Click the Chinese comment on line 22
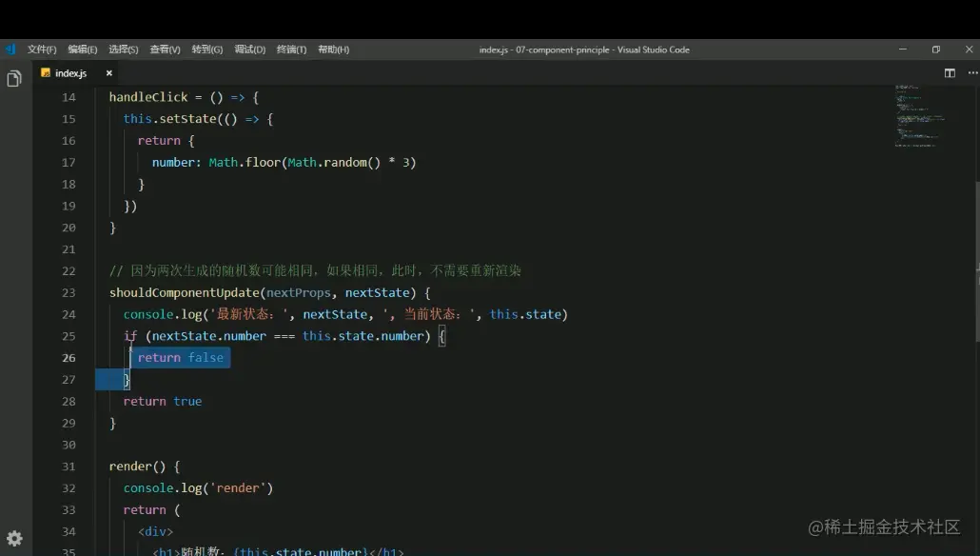The width and height of the screenshot is (980, 556). 315,270
